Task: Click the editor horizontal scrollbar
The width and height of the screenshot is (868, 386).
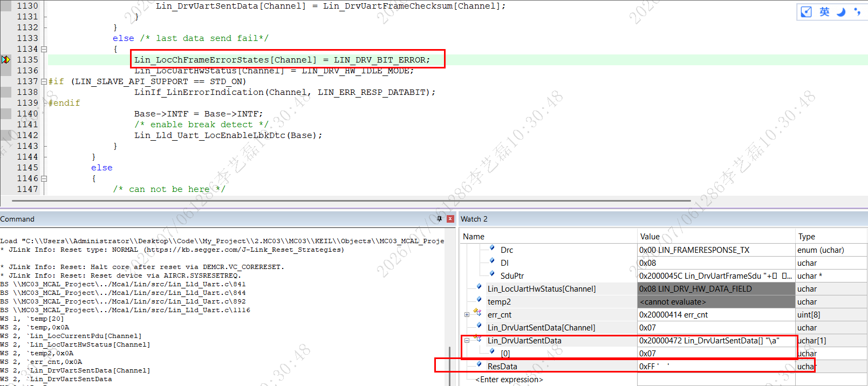Action: tap(351, 201)
